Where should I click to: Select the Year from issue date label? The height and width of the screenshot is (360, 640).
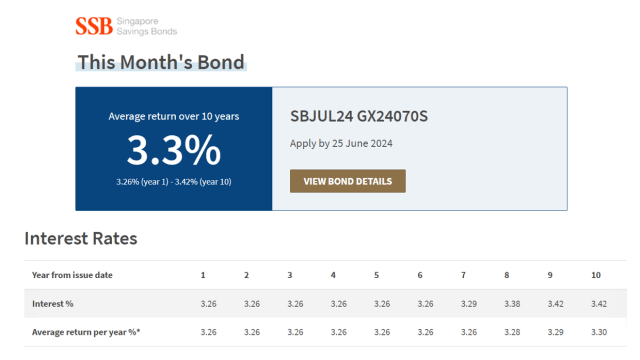(x=72, y=275)
